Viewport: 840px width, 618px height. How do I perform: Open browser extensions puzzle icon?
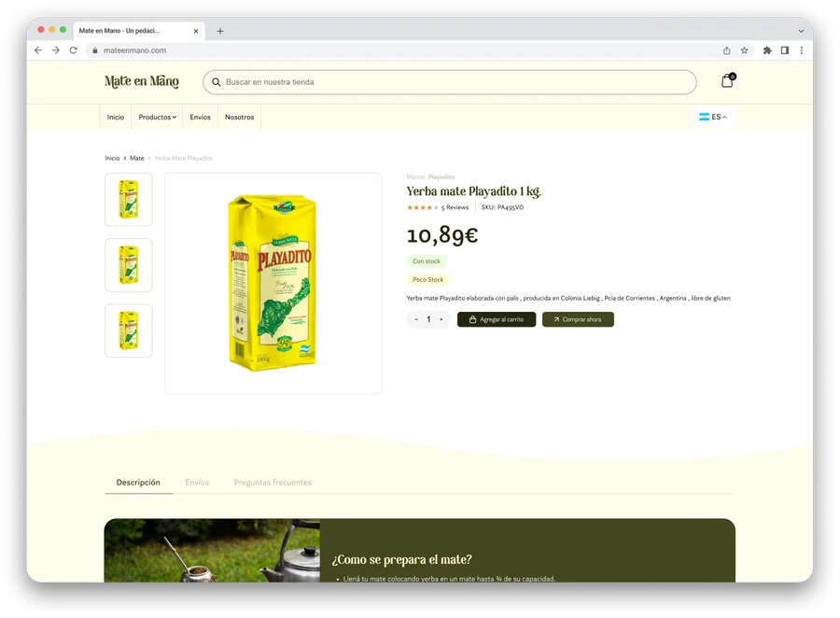(767, 50)
